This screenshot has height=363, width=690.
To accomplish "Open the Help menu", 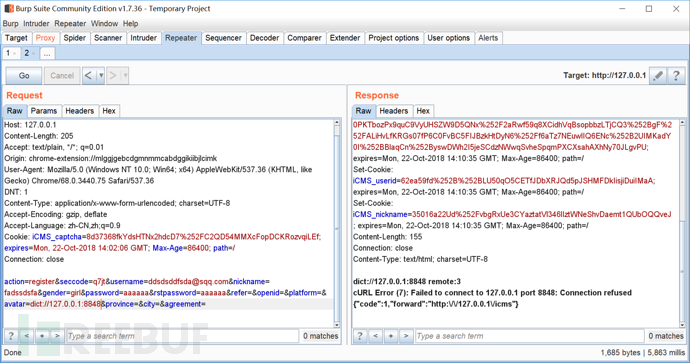I will (130, 24).
